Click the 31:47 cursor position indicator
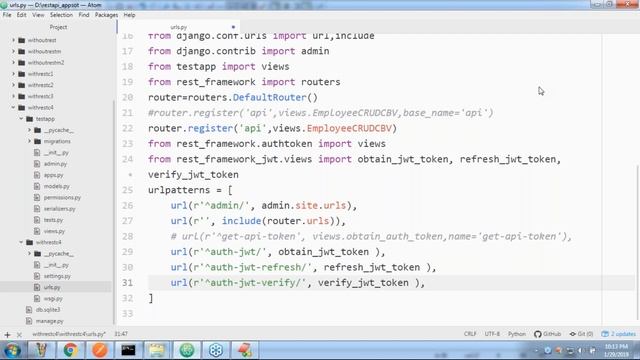 121,334
